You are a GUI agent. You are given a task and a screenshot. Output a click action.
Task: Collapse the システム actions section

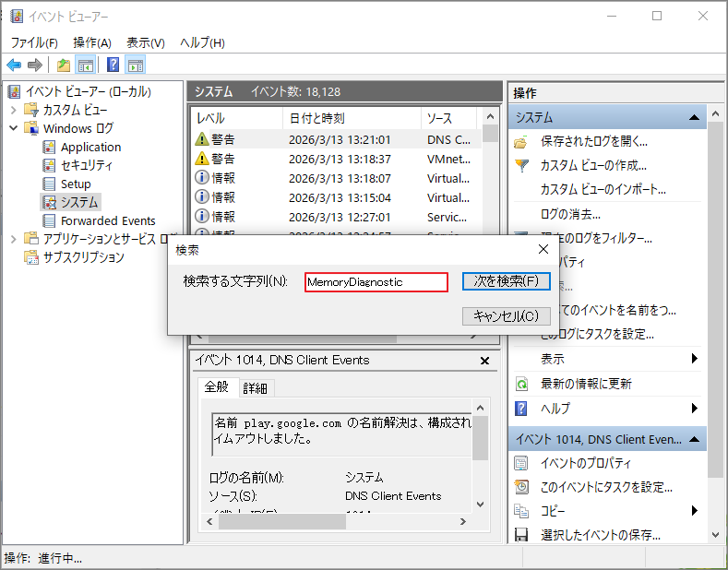point(694,117)
